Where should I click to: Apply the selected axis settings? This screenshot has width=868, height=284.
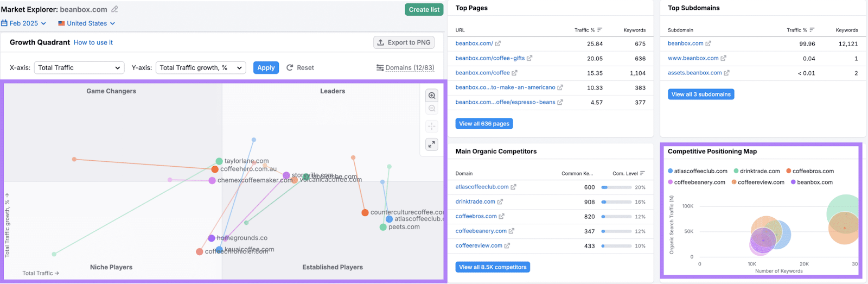pos(266,68)
